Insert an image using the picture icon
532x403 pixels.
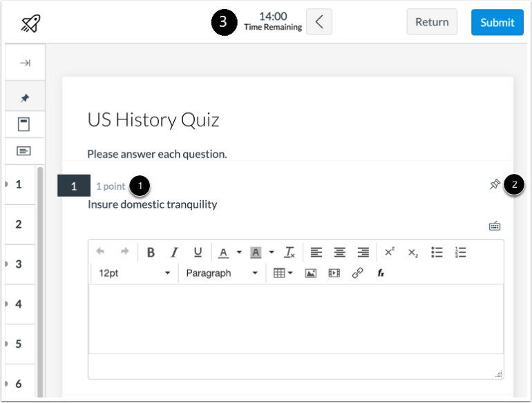311,273
